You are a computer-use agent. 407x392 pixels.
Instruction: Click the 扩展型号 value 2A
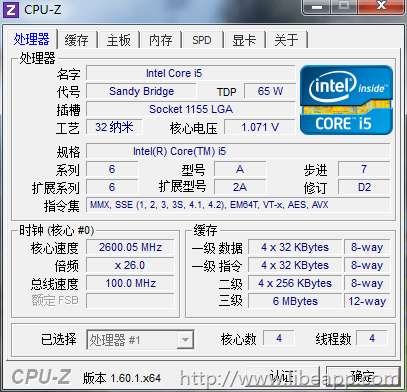pyautogui.click(x=240, y=187)
